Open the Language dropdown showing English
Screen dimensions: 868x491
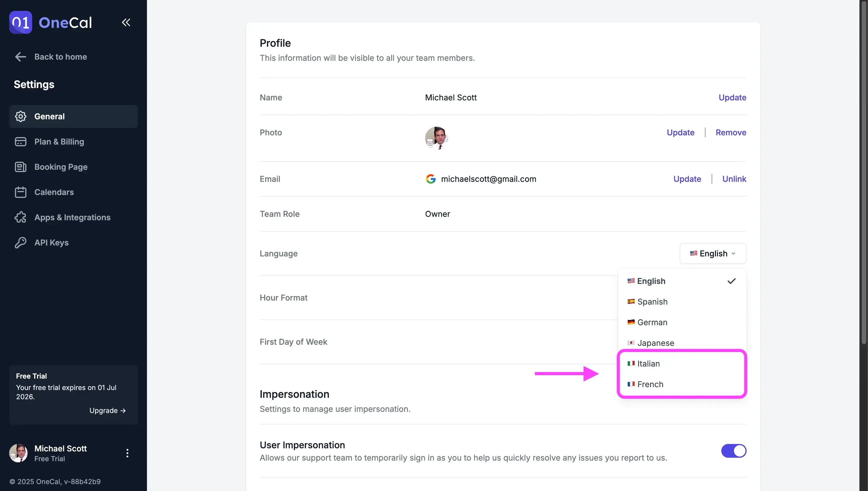[712, 254]
